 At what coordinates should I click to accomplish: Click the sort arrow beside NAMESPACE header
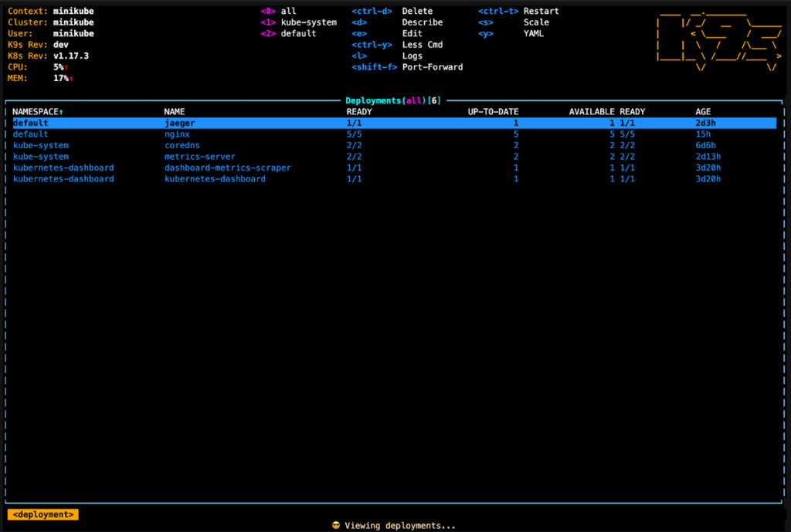61,112
